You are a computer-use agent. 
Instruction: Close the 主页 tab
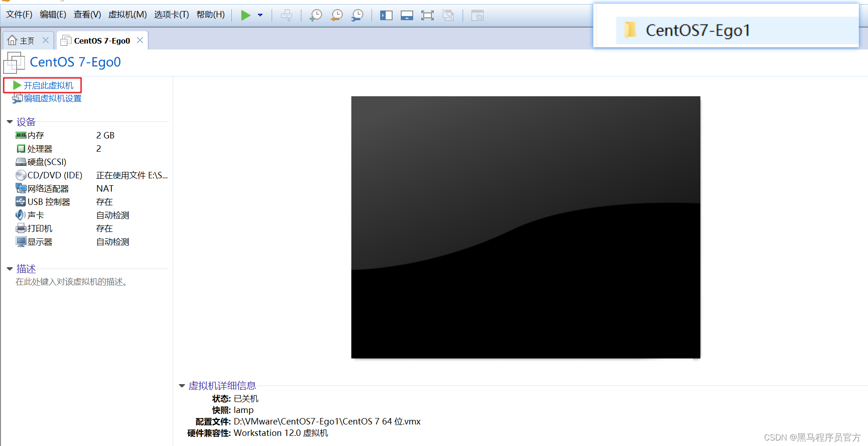click(x=46, y=40)
